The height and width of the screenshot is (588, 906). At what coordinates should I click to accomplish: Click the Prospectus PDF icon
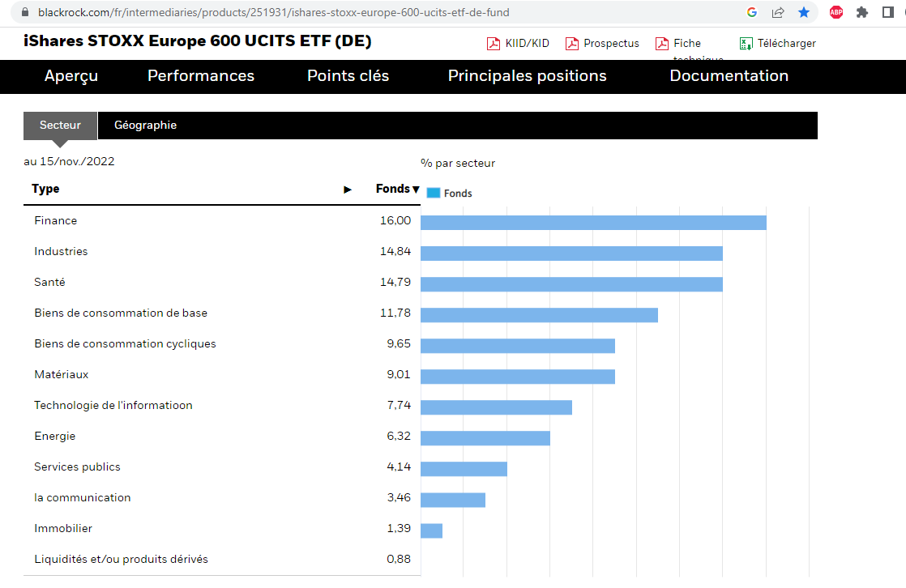572,43
